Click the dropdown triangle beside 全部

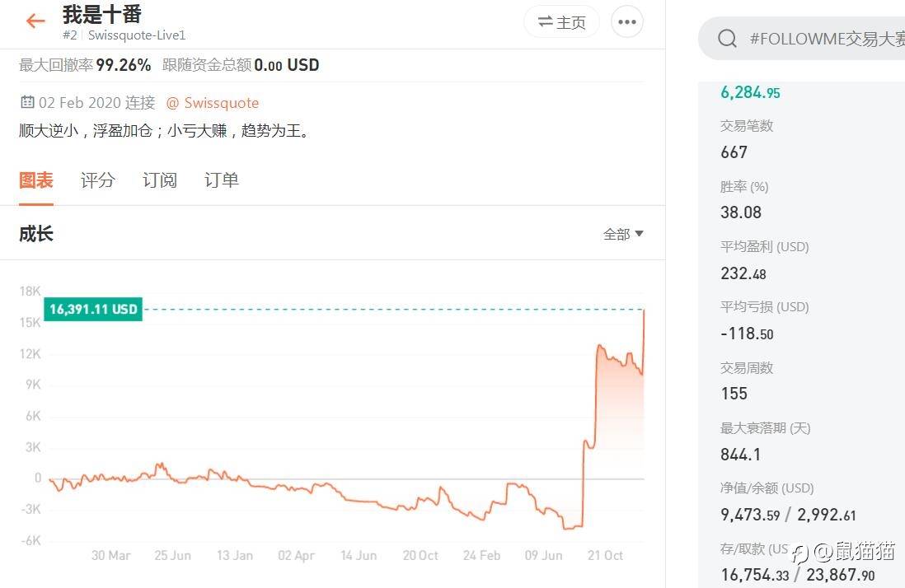tap(640, 235)
